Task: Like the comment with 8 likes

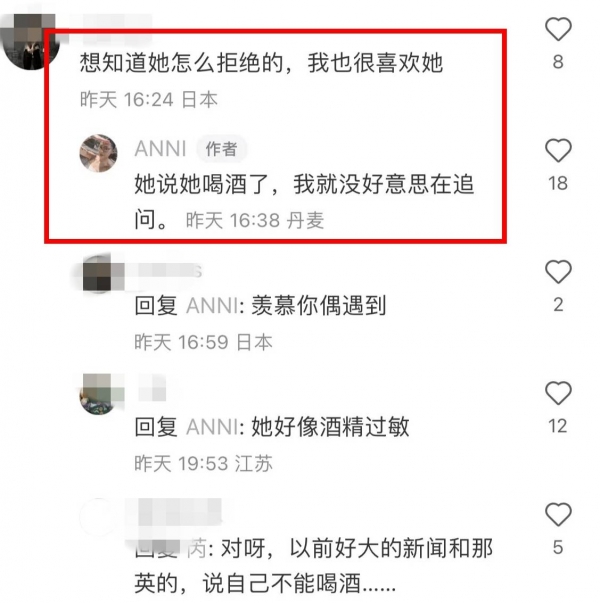Action: pyautogui.click(x=558, y=29)
